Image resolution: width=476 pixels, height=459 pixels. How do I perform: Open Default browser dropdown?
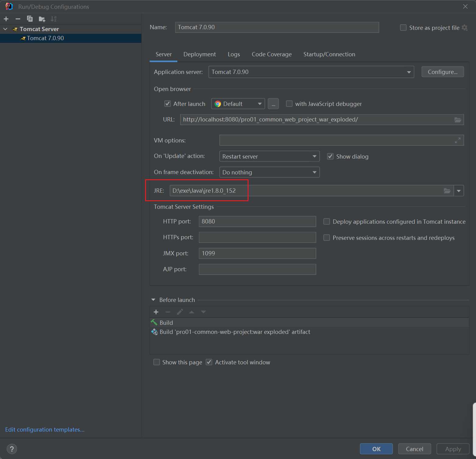[x=238, y=104]
